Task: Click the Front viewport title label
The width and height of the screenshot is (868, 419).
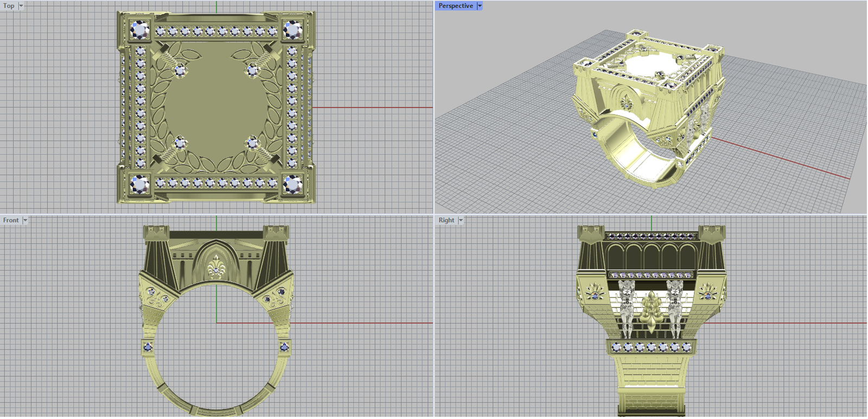Action: coord(11,220)
